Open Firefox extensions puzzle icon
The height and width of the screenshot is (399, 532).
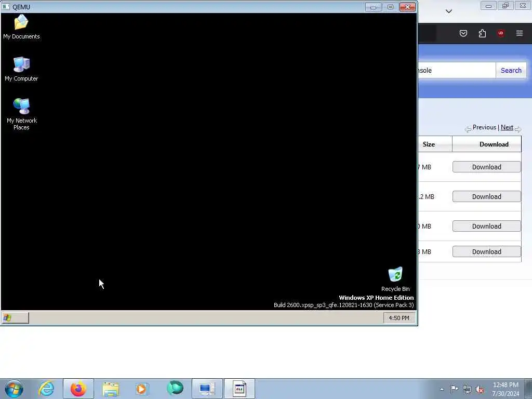tap(482, 33)
